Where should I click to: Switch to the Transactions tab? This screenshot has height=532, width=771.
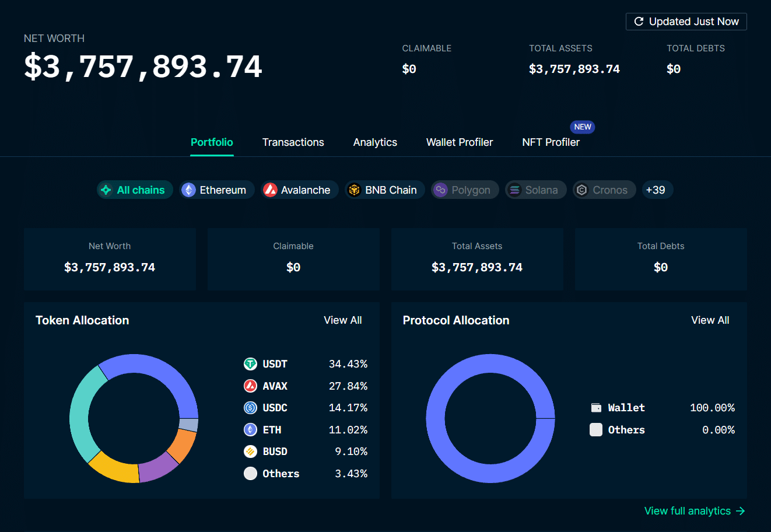pyautogui.click(x=293, y=142)
